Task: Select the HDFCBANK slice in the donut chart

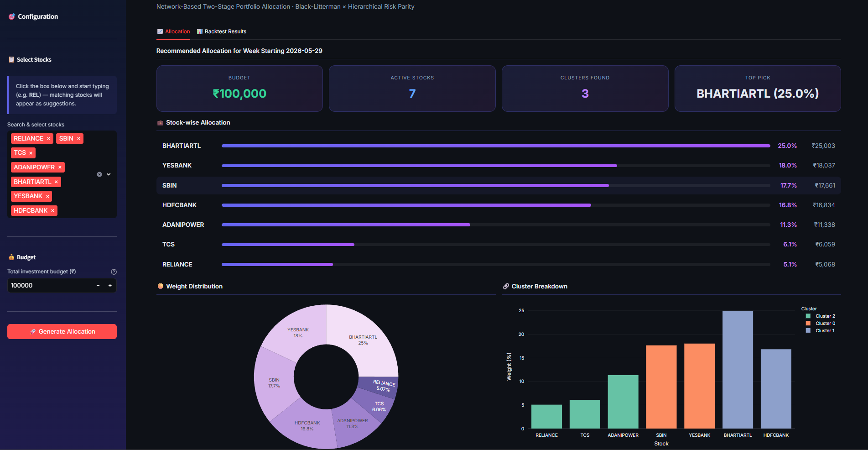Action: (307, 426)
